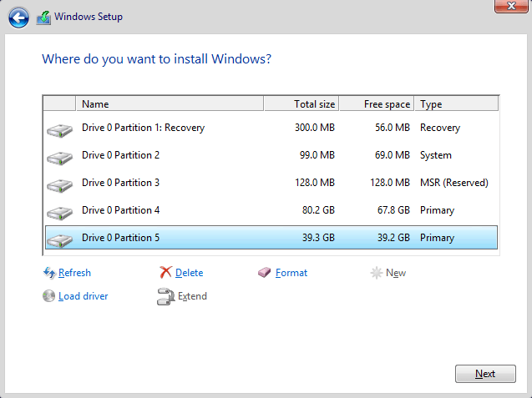Click drive icon for Drive 0 Partition 5

click(x=60, y=240)
